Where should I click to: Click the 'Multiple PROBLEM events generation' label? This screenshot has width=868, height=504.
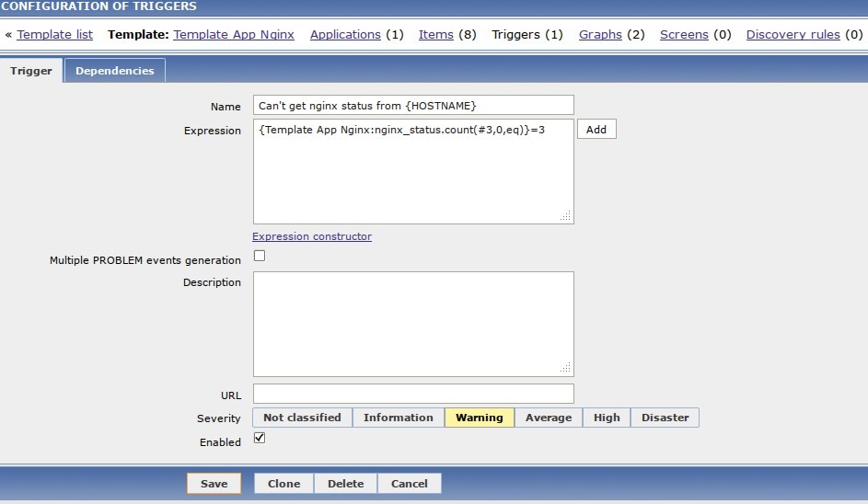tap(145, 260)
